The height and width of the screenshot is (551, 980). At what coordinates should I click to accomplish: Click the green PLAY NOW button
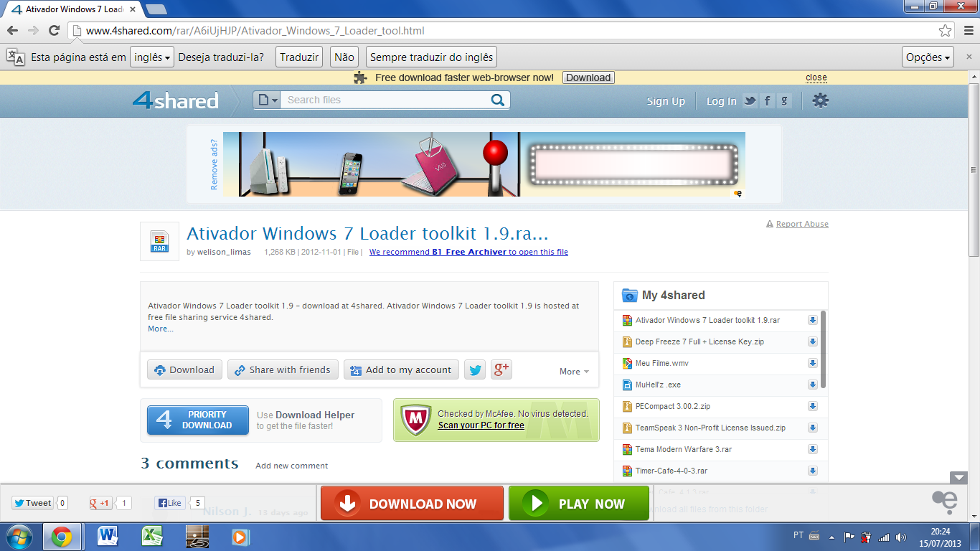pyautogui.click(x=579, y=504)
